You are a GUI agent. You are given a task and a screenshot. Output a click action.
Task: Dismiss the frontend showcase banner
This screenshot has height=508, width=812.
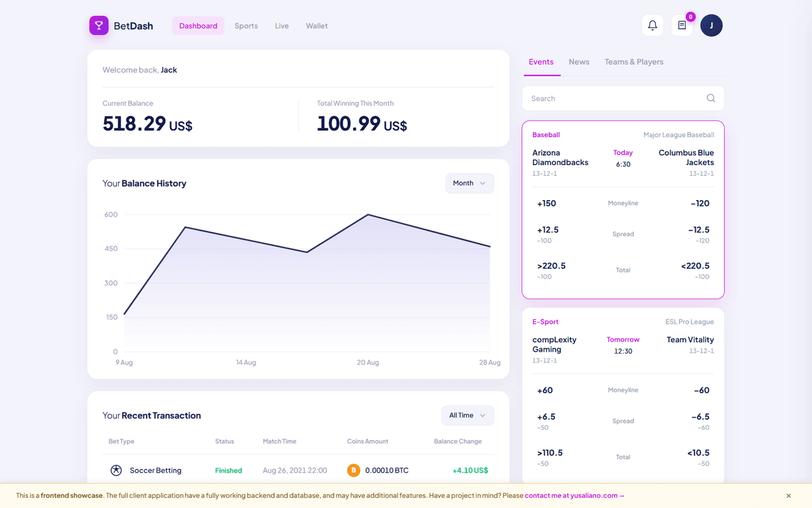tap(789, 496)
